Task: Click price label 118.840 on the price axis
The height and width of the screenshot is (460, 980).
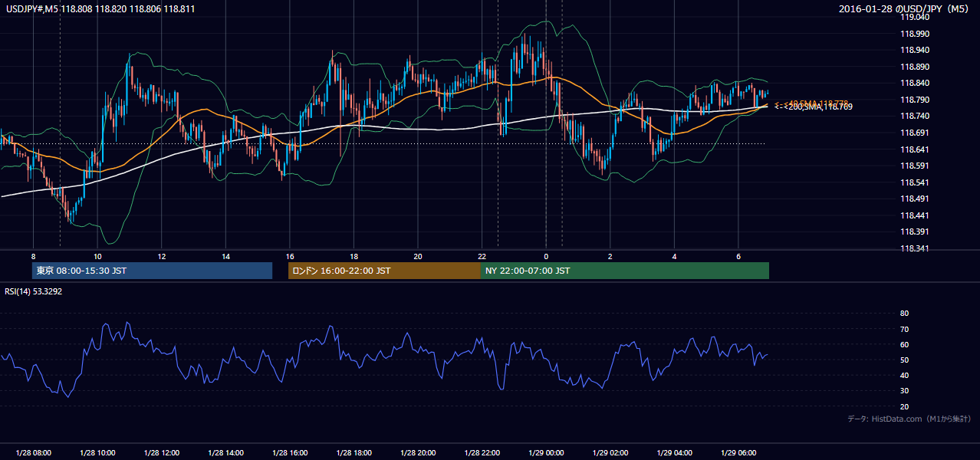Action: [914, 83]
